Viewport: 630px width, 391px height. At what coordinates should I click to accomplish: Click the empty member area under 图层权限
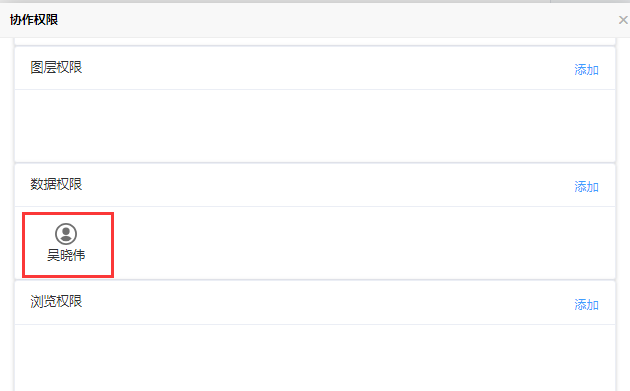(315, 126)
